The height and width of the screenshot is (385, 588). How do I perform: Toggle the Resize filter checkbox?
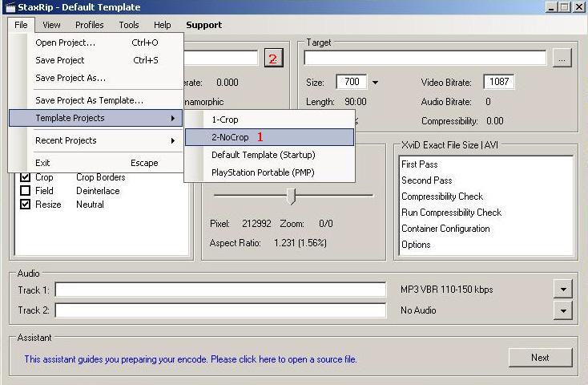click(25, 205)
